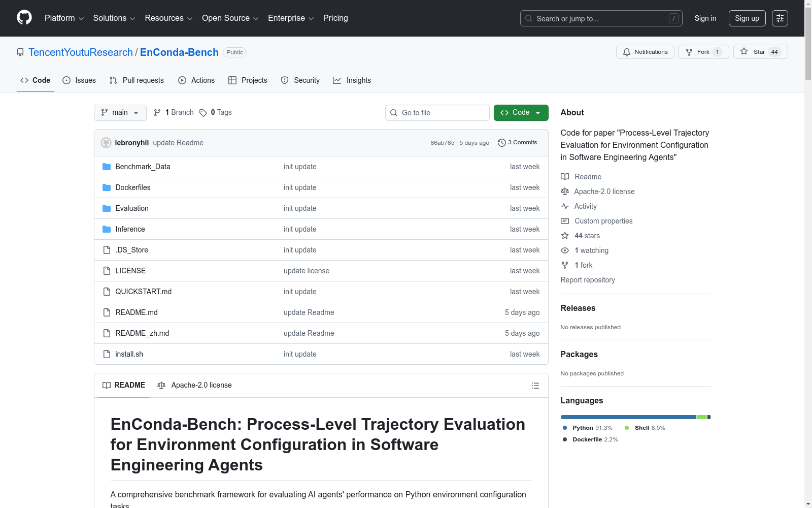The height and width of the screenshot is (508, 812).
Task: Click the Dockerfiles folder icon
Action: click(107, 187)
